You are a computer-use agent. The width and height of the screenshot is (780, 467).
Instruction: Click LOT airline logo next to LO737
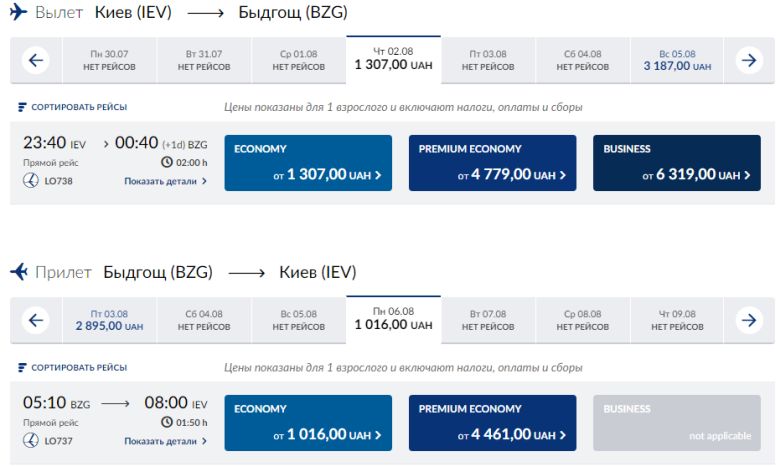point(30,441)
